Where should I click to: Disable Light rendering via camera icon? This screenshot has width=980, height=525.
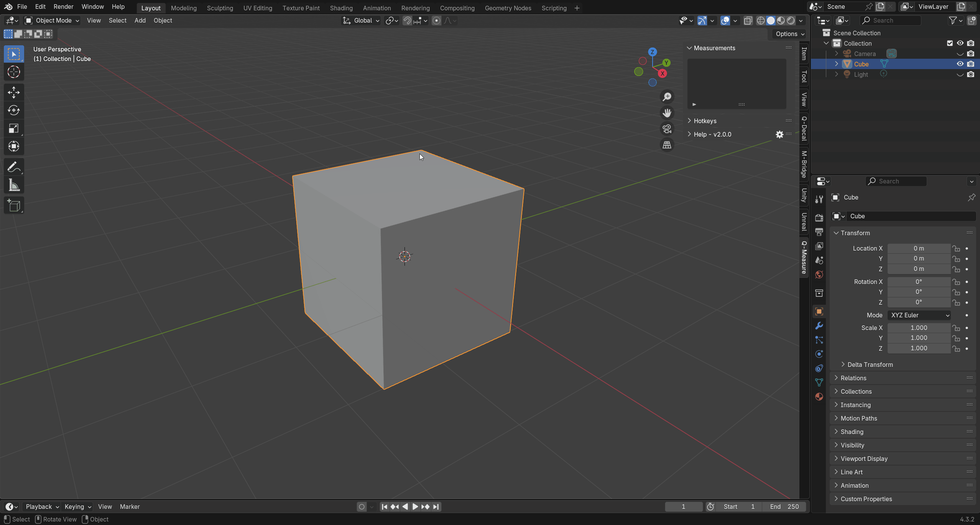point(970,74)
